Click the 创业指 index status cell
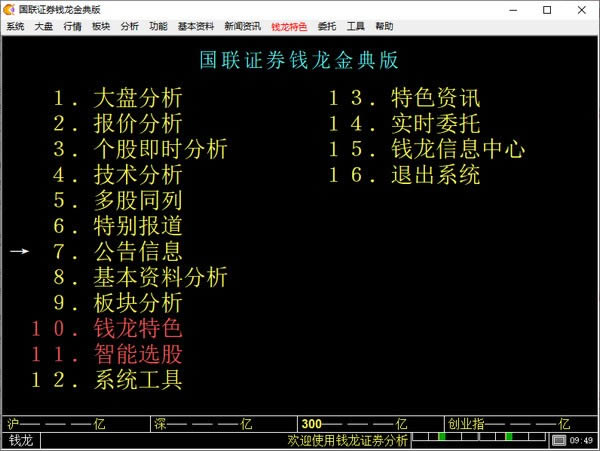The width and height of the screenshot is (600, 451). (x=521, y=424)
